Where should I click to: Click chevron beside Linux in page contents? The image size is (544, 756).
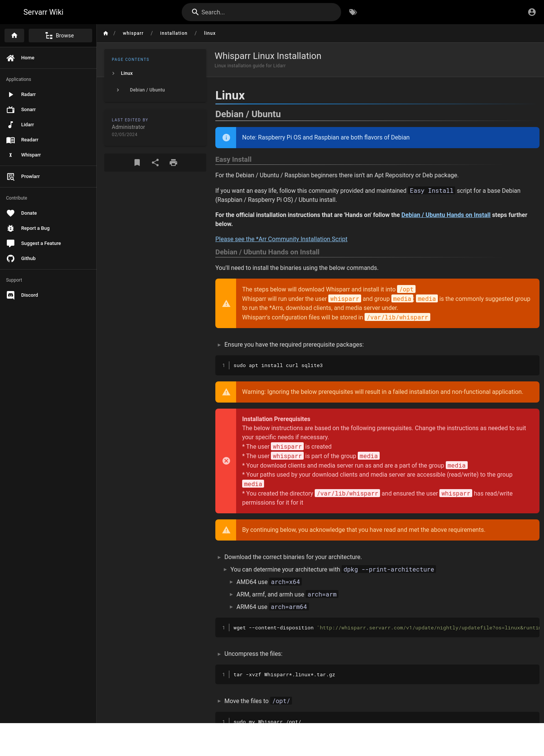click(x=113, y=73)
